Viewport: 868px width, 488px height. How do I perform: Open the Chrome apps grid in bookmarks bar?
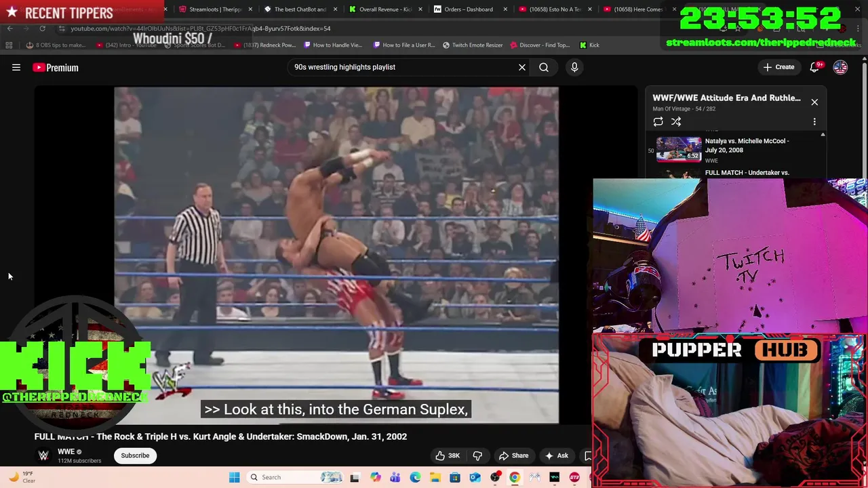(x=9, y=45)
